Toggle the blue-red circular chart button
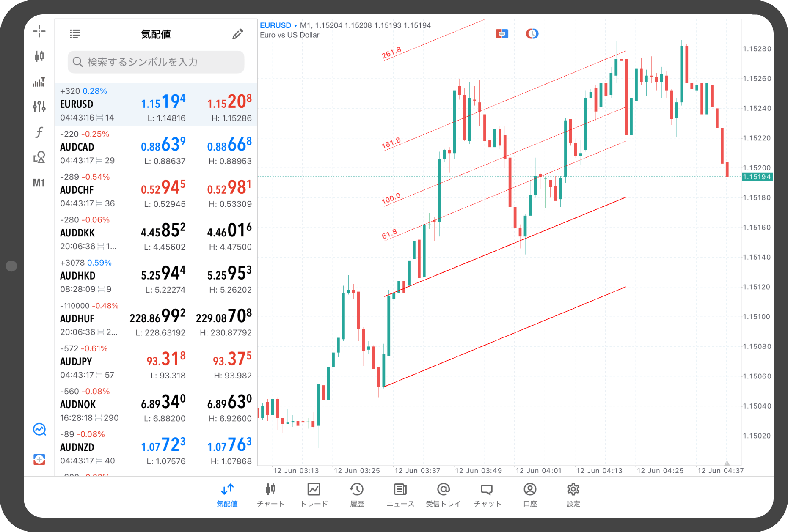This screenshot has width=788, height=532. point(532,34)
